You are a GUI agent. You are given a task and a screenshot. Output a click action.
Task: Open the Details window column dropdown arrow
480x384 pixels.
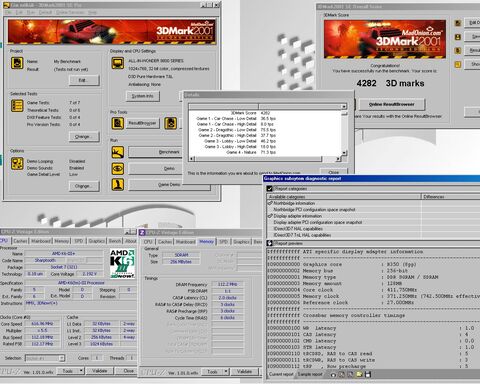pos(344,107)
